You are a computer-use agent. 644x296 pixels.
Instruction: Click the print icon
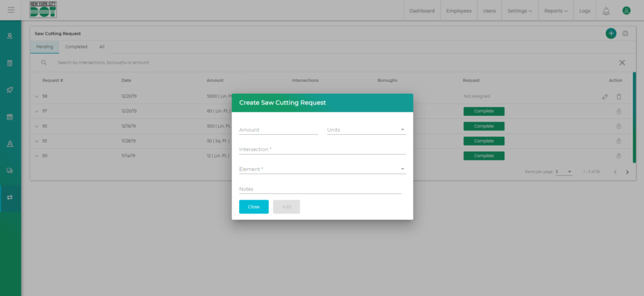point(625,33)
